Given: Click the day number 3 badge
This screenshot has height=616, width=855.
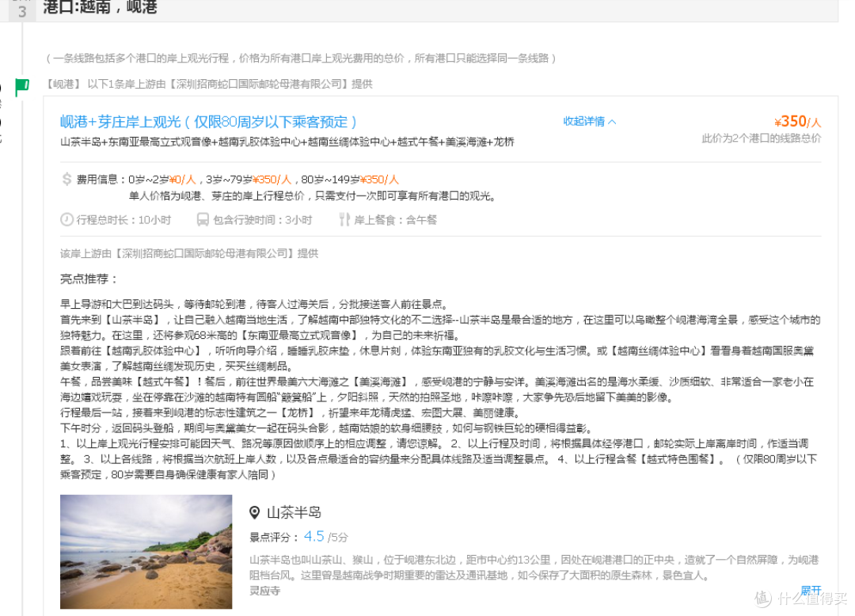Looking at the screenshot, I should point(22,11).
